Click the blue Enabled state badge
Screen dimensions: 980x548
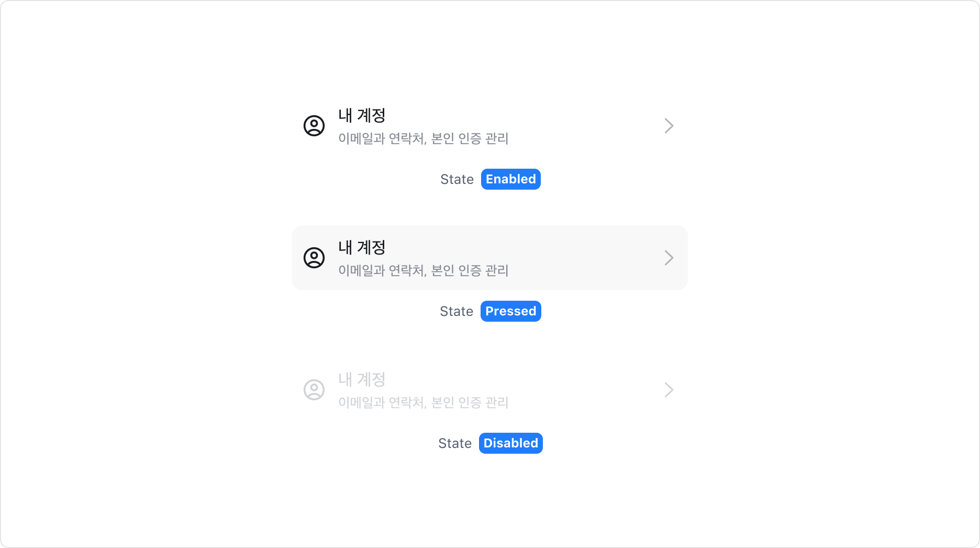pyautogui.click(x=510, y=179)
